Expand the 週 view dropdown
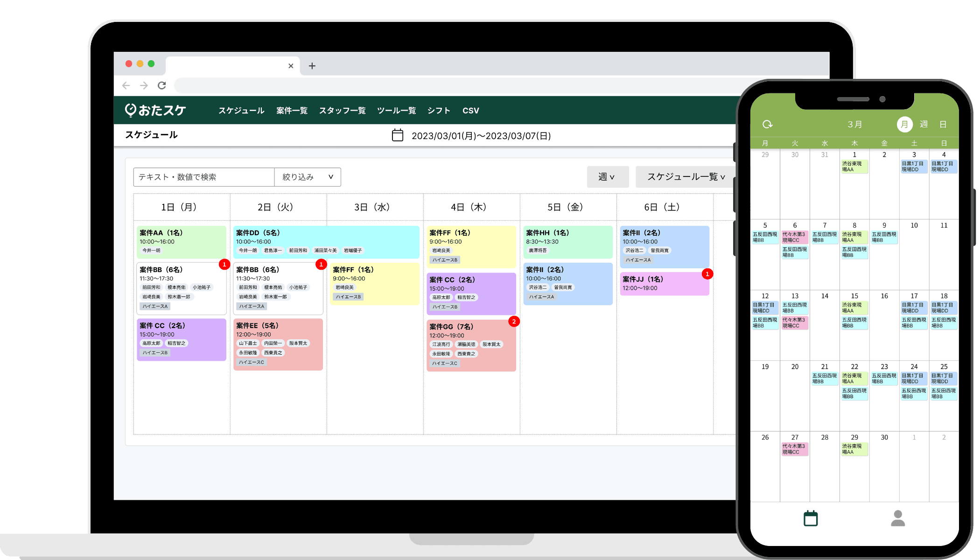Viewport: 980px width, 560px height. click(607, 177)
